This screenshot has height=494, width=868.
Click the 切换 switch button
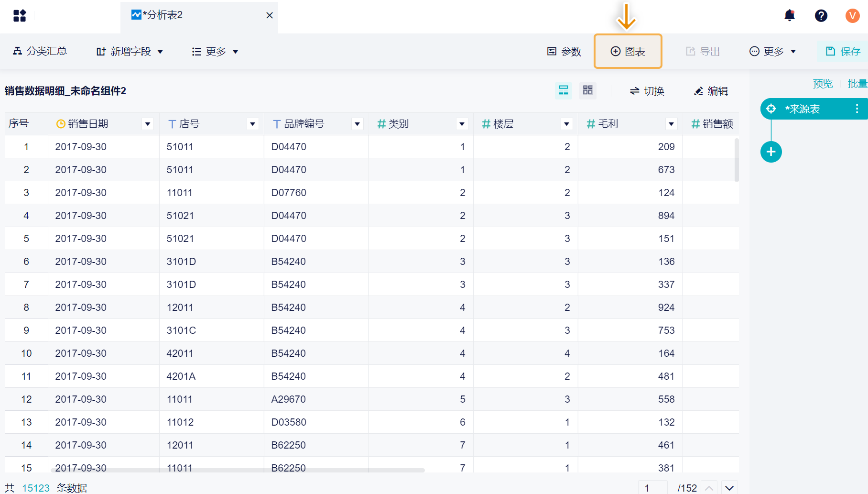tap(647, 91)
